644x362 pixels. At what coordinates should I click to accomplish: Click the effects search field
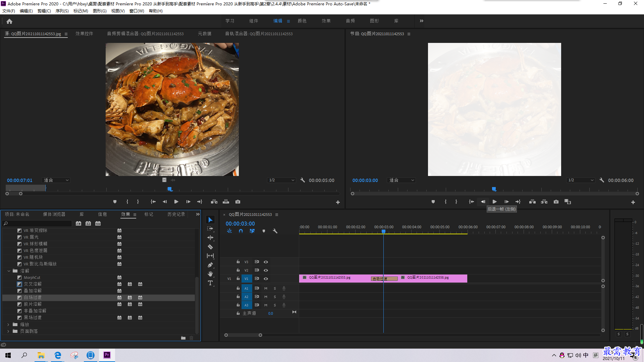point(38,224)
